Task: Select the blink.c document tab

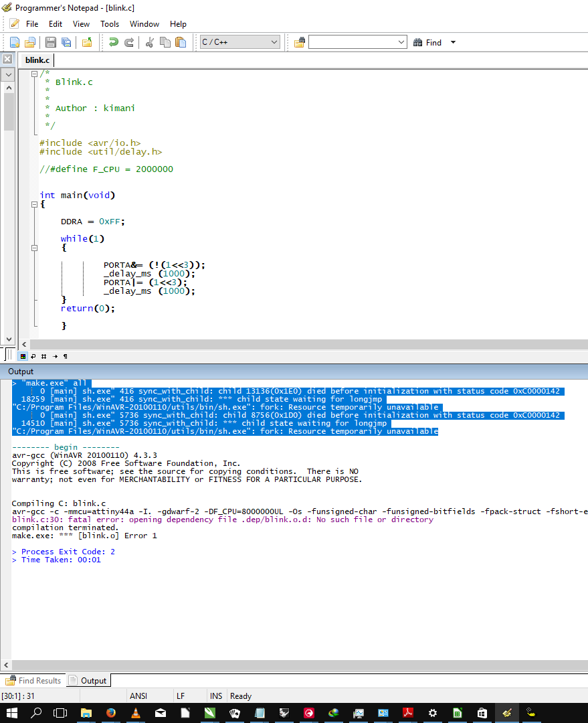Action: click(37, 60)
